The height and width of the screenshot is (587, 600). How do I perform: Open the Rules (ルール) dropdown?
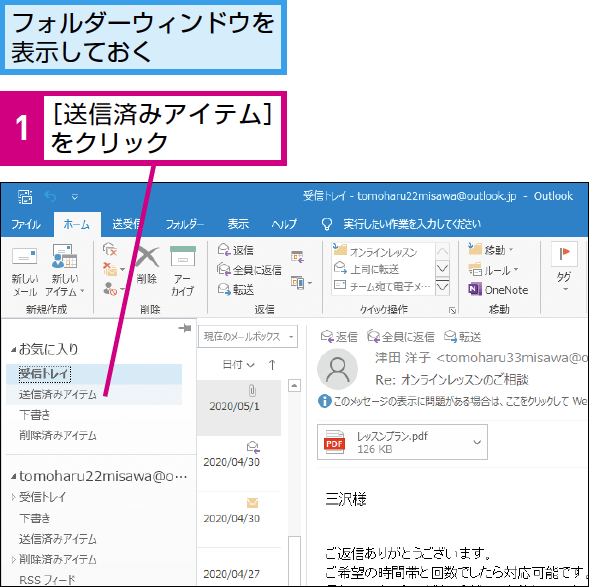pyautogui.click(x=493, y=270)
